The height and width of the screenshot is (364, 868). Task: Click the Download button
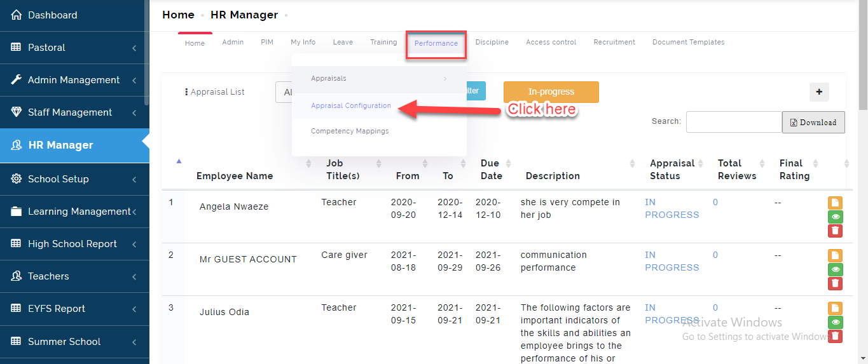tap(813, 123)
